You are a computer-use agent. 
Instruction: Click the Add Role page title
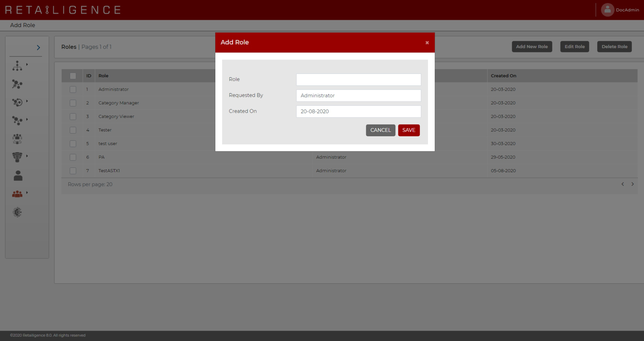click(x=22, y=25)
